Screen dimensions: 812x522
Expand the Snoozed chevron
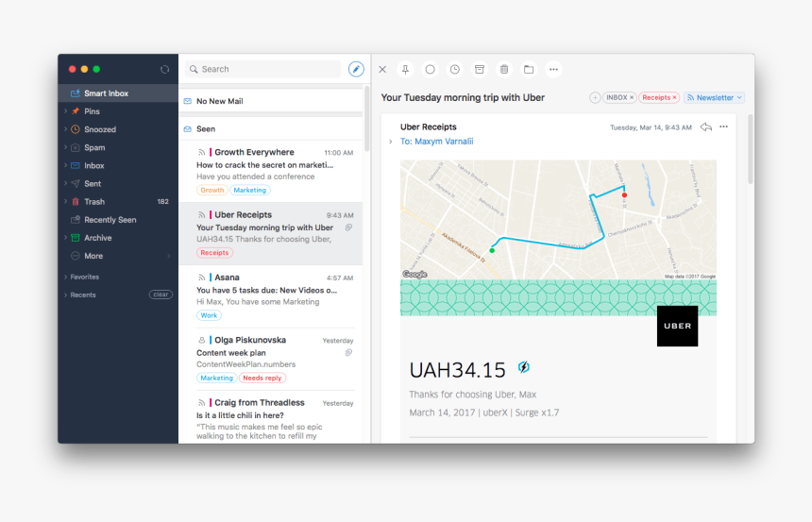(x=65, y=129)
